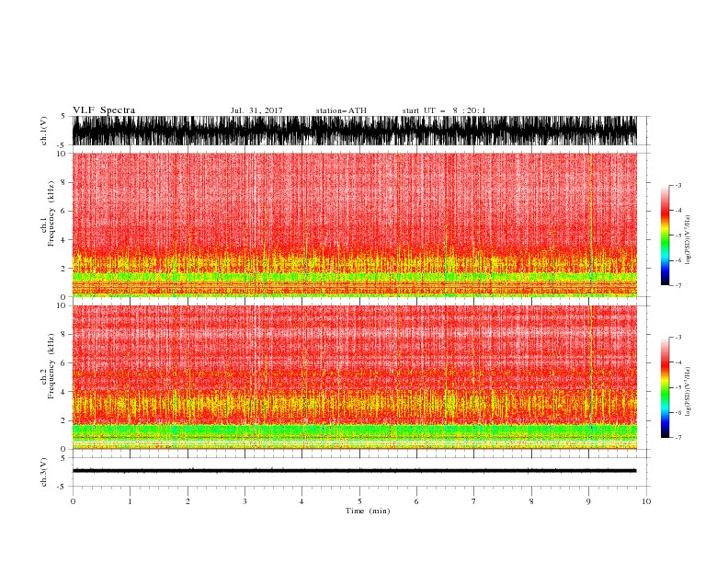The width and height of the screenshot is (728, 563).
Task: Click the ch.1 color bar log(PSD) label
Action: [688, 240]
